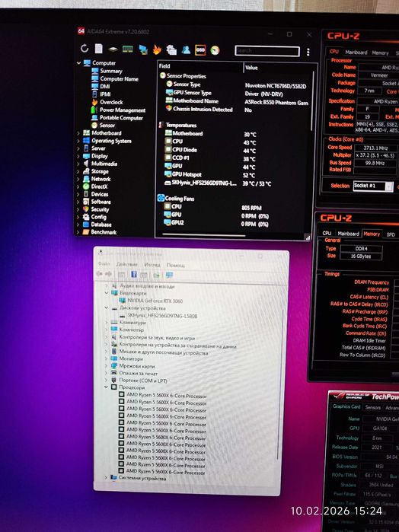Image resolution: width=399 pixels, height=532 pixels.
Task: Select Sensor in AIDA64 tree
Action: [107, 126]
